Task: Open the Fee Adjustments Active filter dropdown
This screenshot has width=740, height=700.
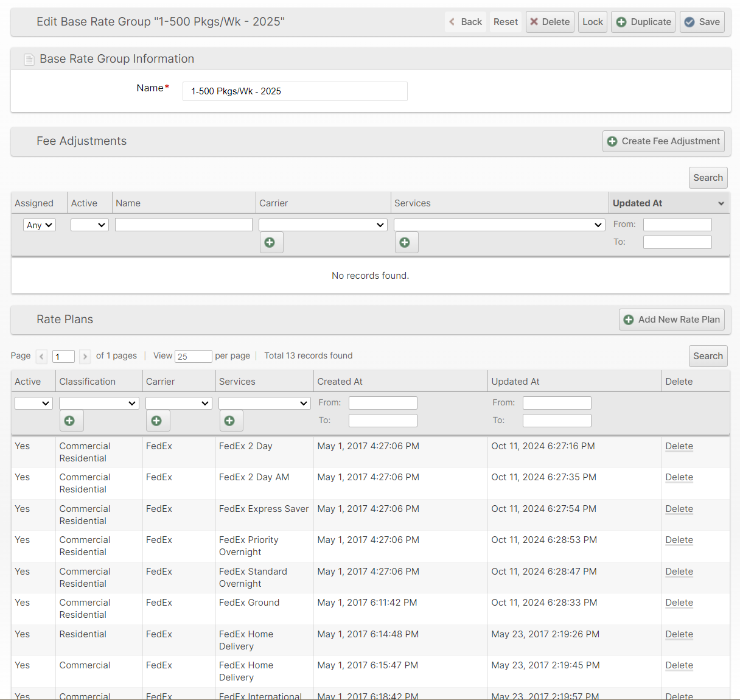Action: point(89,225)
